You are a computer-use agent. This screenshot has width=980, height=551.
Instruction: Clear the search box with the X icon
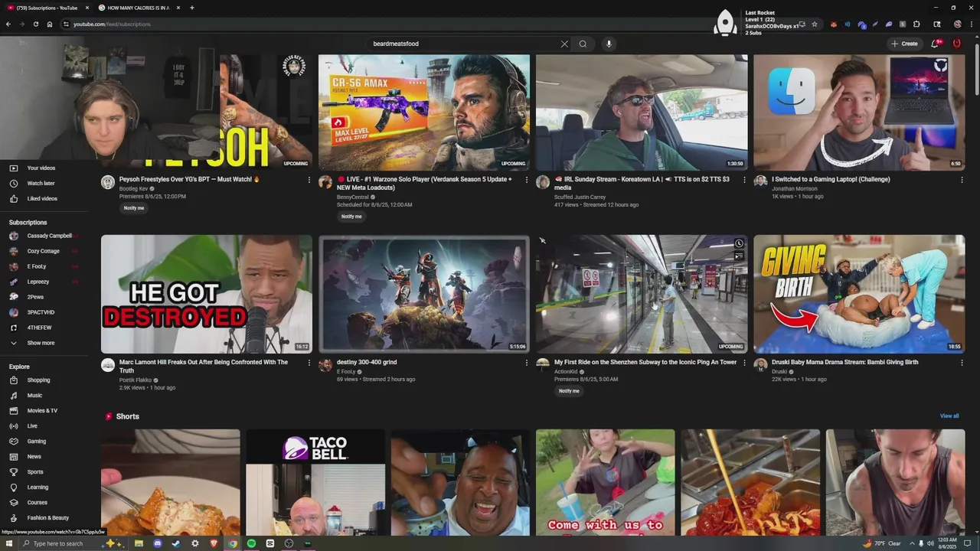pyautogui.click(x=564, y=44)
